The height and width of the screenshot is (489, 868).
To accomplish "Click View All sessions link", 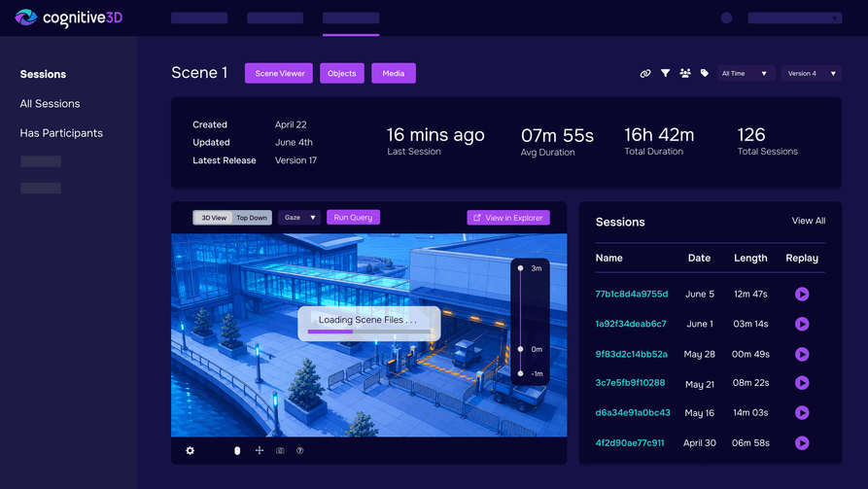I will [808, 221].
